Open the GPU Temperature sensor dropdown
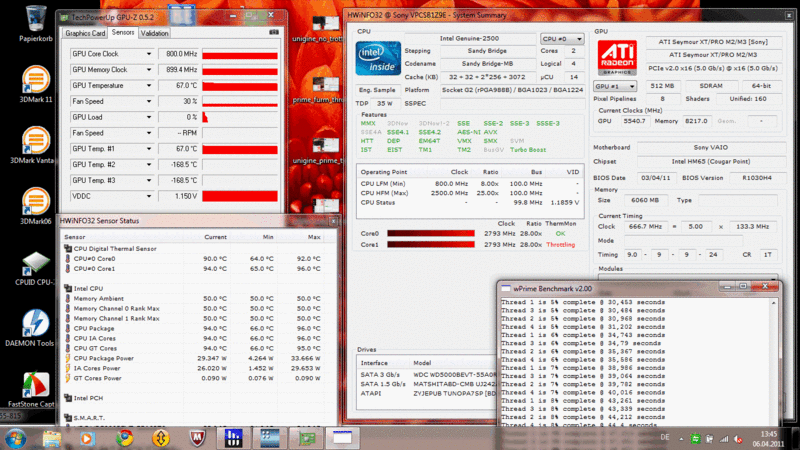 click(149, 85)
